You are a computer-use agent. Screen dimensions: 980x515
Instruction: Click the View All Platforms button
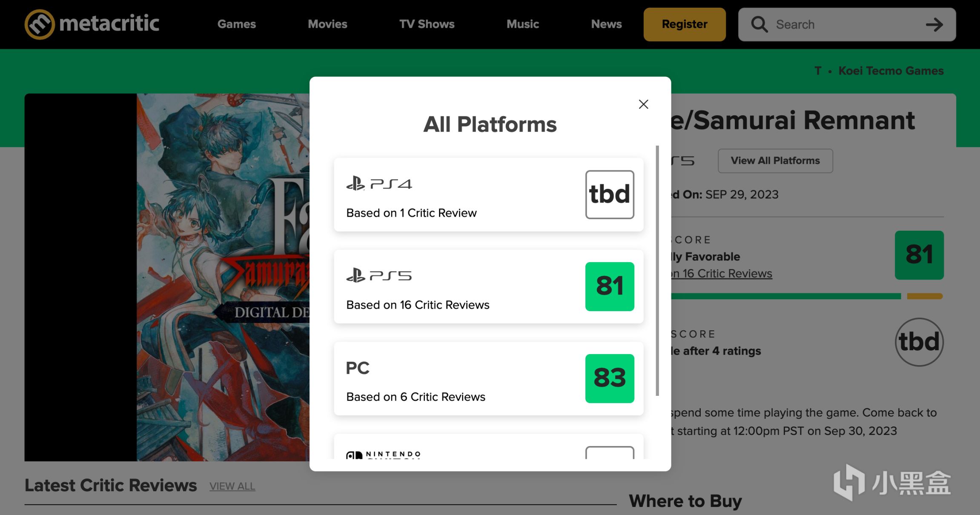(775, 161)
